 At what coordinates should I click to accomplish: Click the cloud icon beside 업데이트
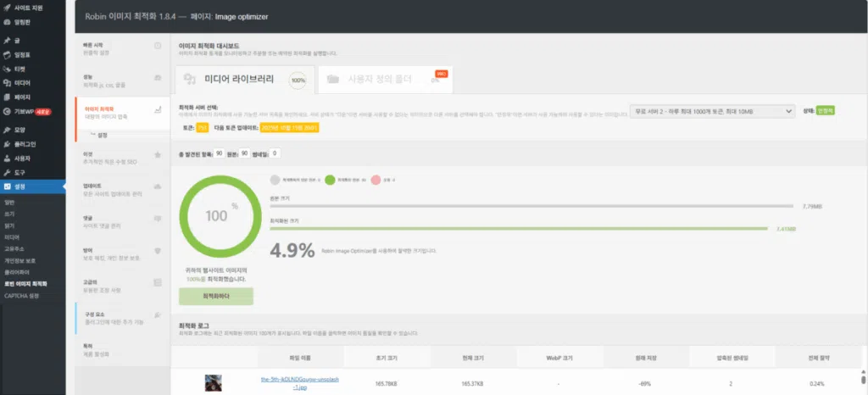(x=158, y=186)
